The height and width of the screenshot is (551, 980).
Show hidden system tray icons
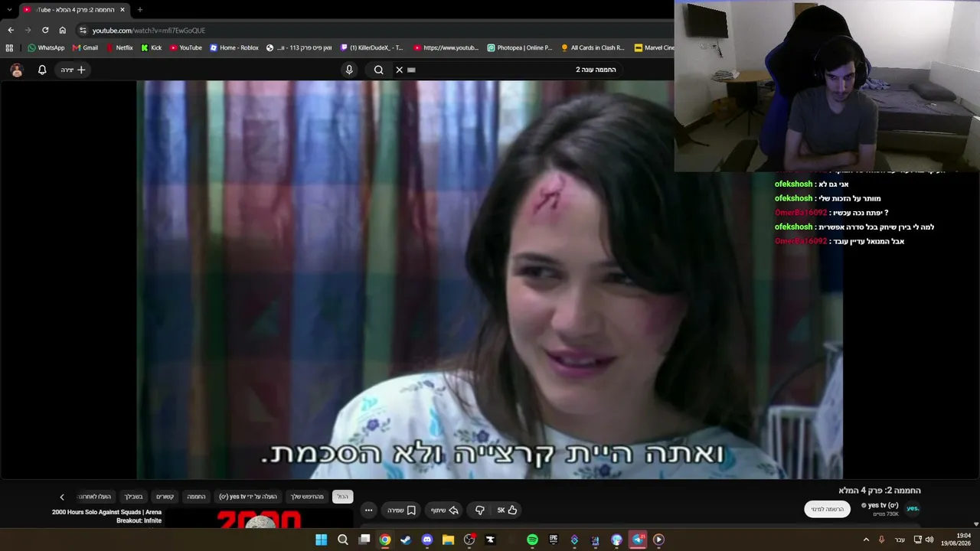(867, 540)
